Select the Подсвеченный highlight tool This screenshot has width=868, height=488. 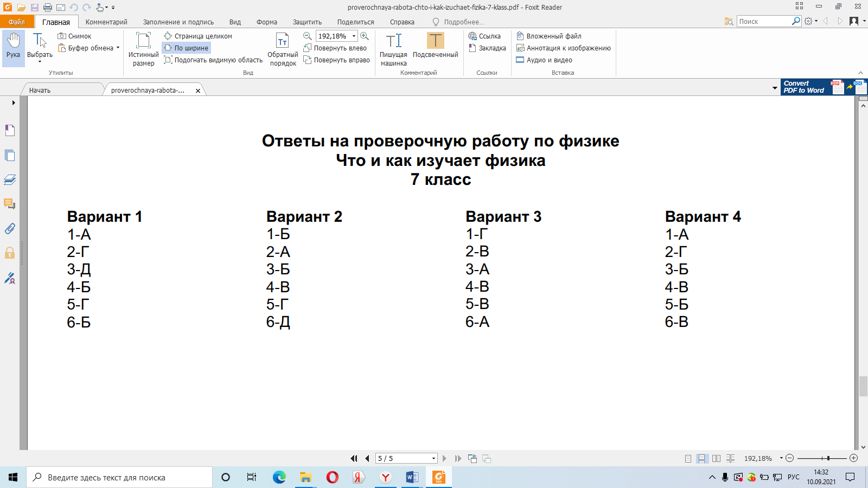435,46
